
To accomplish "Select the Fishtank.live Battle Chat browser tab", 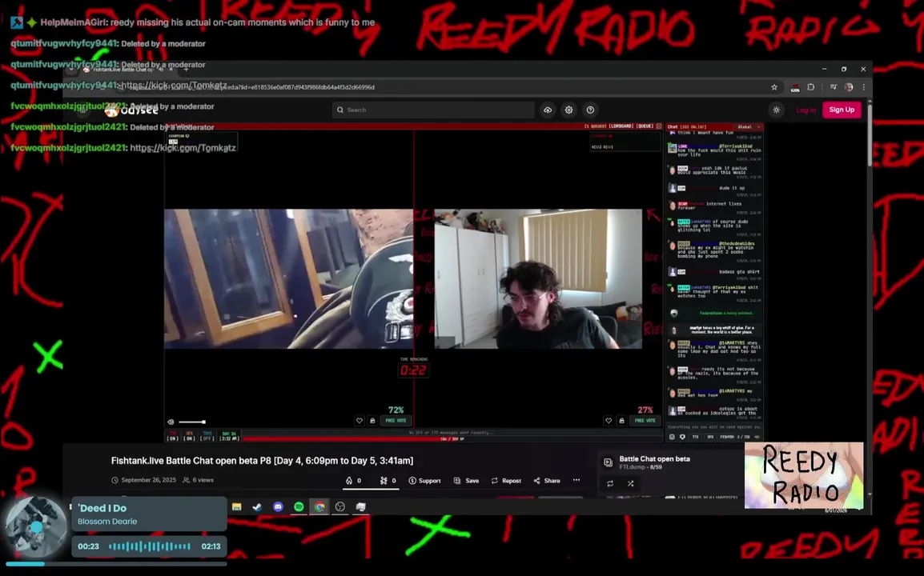I will coord(124,70).
